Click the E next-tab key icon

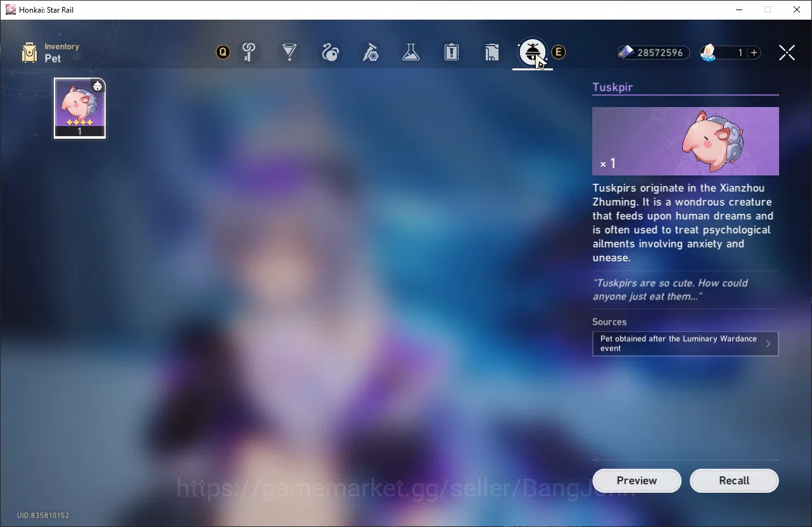coord(558,52)
